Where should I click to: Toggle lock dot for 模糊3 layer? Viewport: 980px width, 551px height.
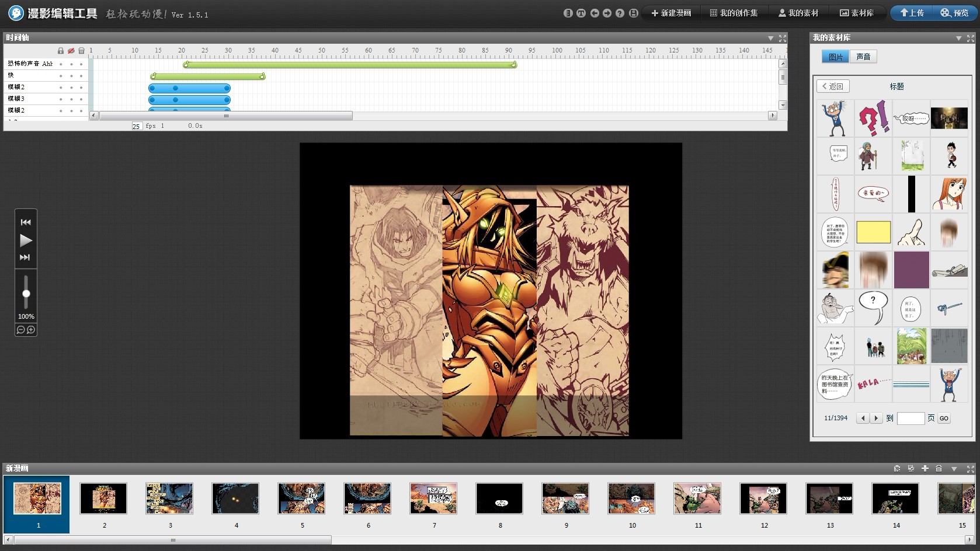[x=61, y=99]
